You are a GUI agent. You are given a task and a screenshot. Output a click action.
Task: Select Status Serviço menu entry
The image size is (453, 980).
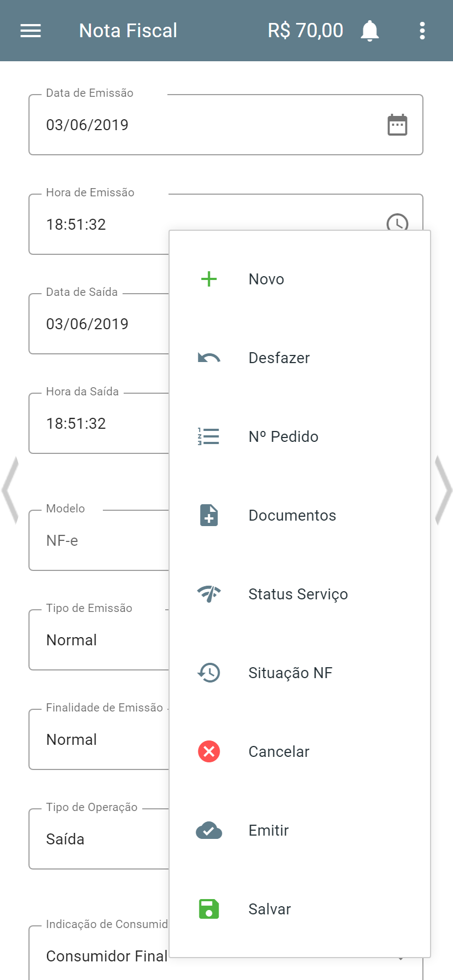tap(298, 594)
